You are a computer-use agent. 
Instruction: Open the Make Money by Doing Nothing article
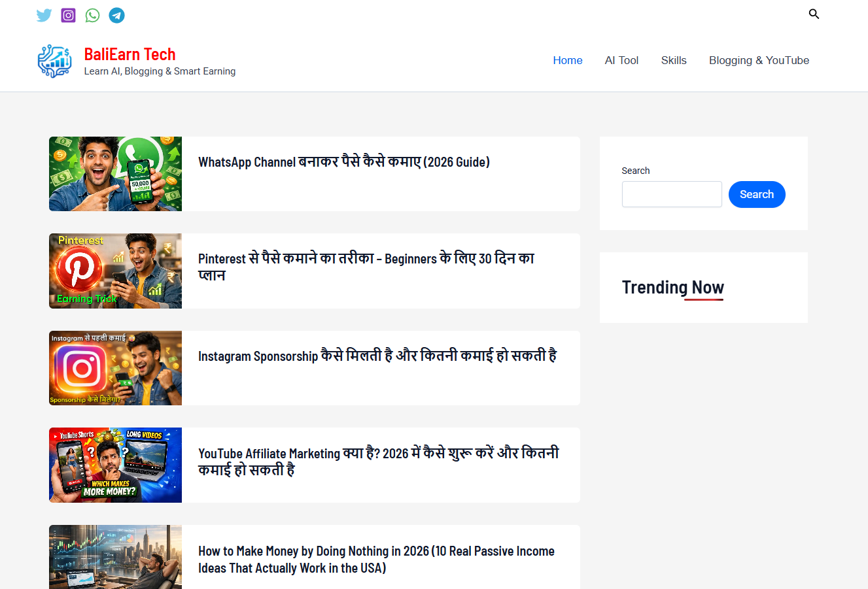(x=376, y=560)
